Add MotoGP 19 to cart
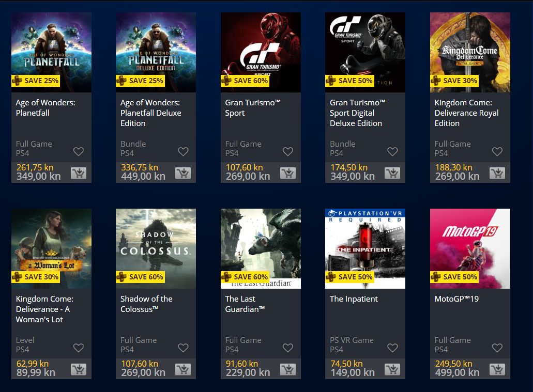Image resolution: width=533 pixels, height=392 pixels. click(x=497, y=370)
